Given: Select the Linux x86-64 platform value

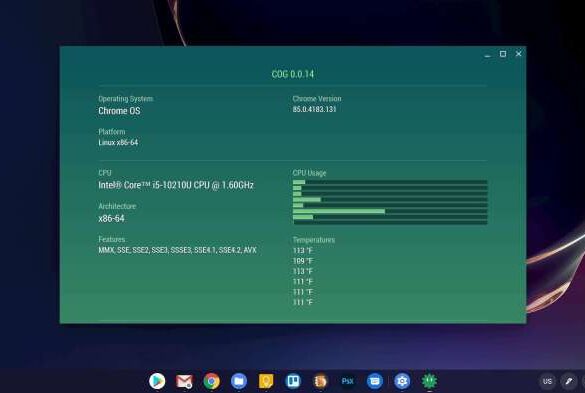Looking at the screenshot, I should (118, 143).
